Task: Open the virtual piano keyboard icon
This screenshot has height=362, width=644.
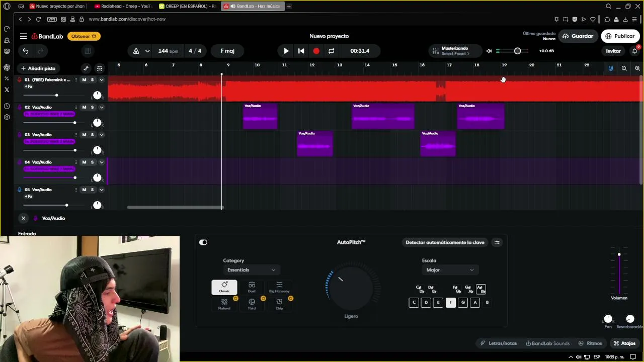Action: [88, 51]
